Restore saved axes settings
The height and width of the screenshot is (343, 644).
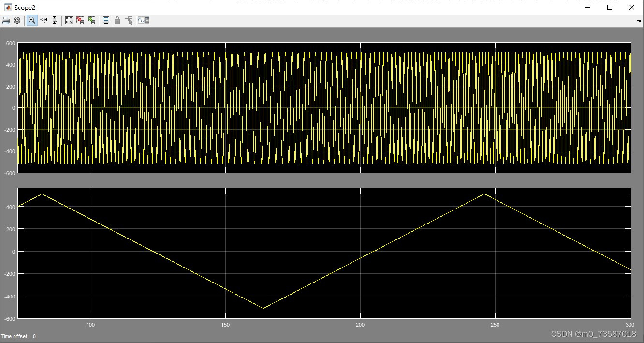point(91,20)
